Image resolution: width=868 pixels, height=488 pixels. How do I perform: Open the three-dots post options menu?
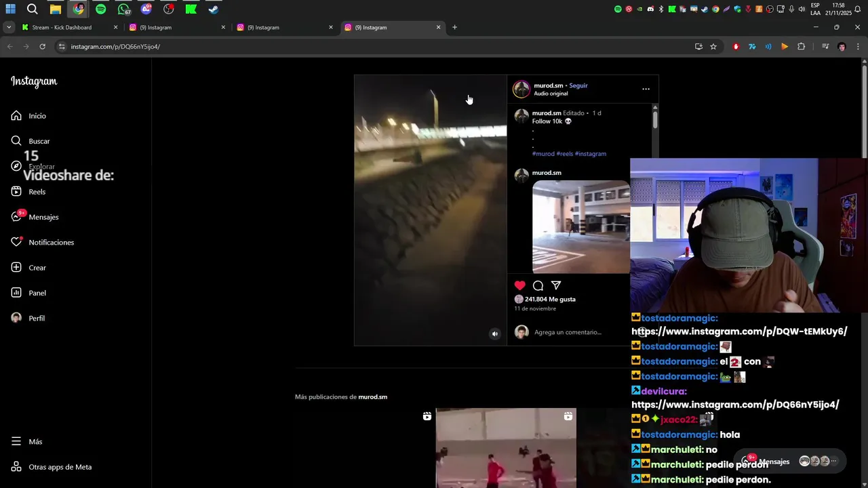[646, 89]
